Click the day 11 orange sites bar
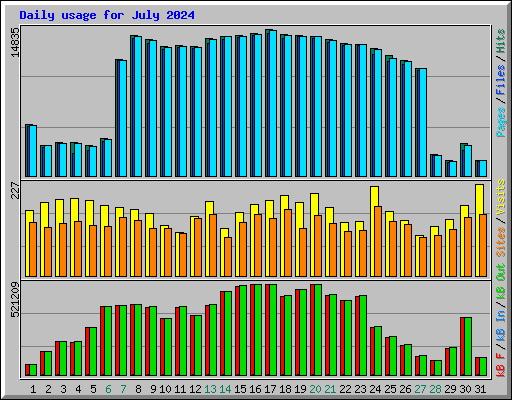This screenshot has height=400, width=512. (183, 255)
